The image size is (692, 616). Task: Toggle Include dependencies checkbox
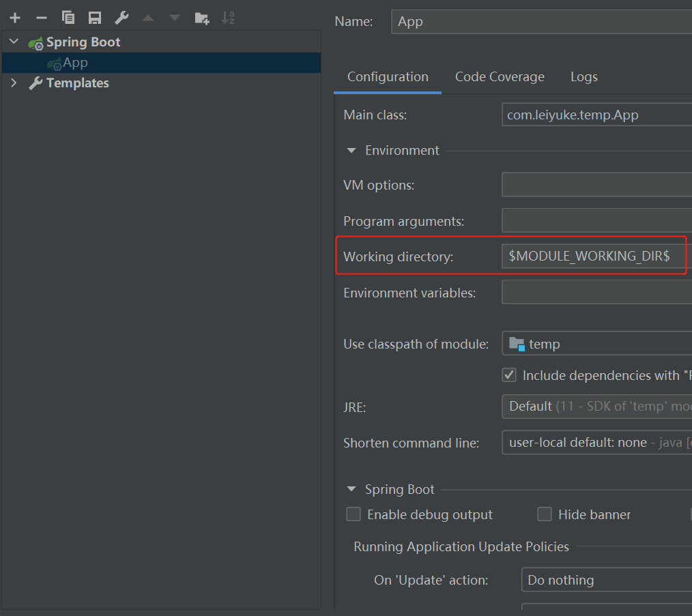point(509,375)
